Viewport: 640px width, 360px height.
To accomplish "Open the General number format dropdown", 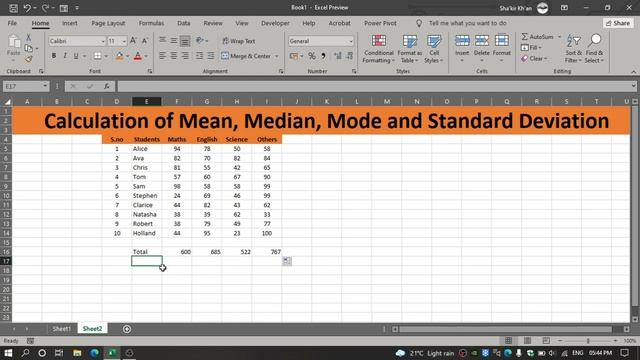I will pos(351,41).
